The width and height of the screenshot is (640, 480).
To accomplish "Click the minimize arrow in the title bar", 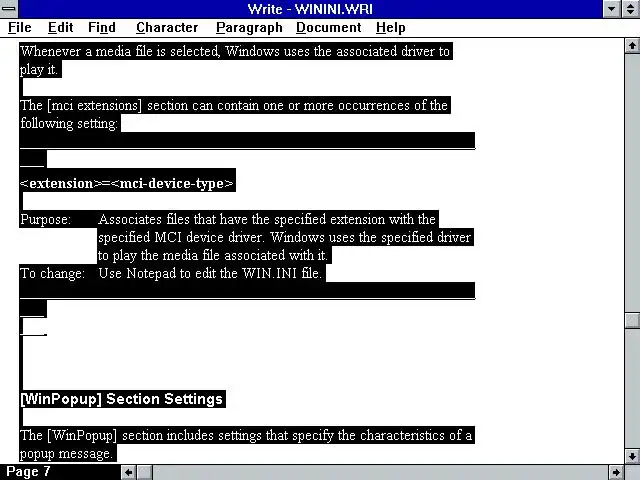I will 612,9.
